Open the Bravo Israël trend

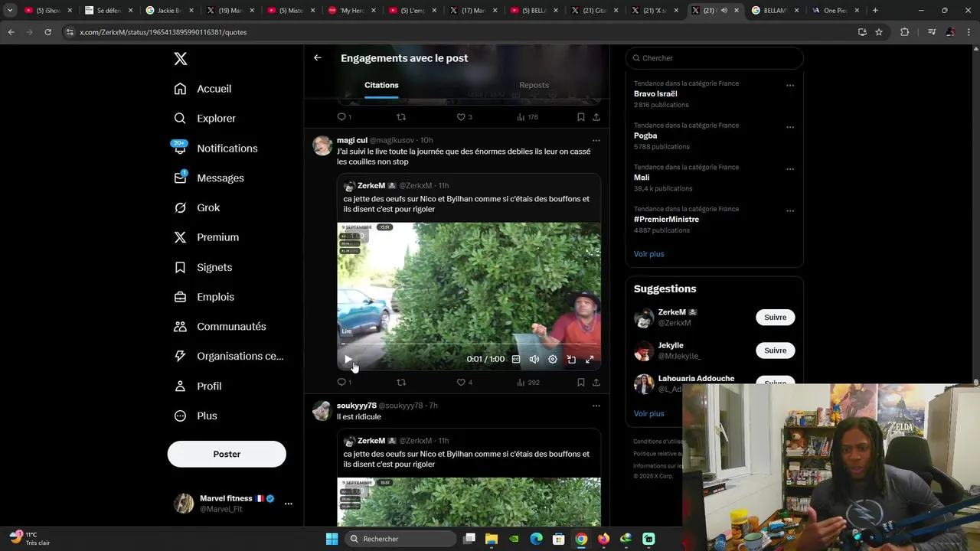tap(655, 93)
